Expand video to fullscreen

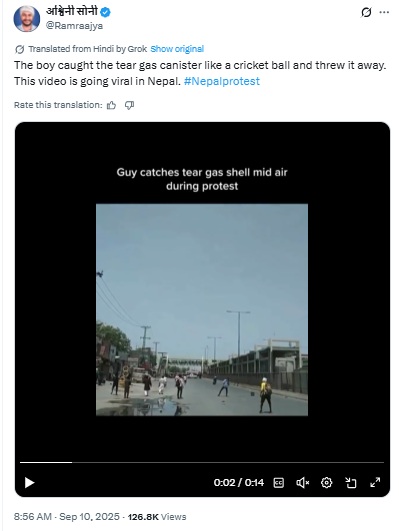[x=375, y=482]
